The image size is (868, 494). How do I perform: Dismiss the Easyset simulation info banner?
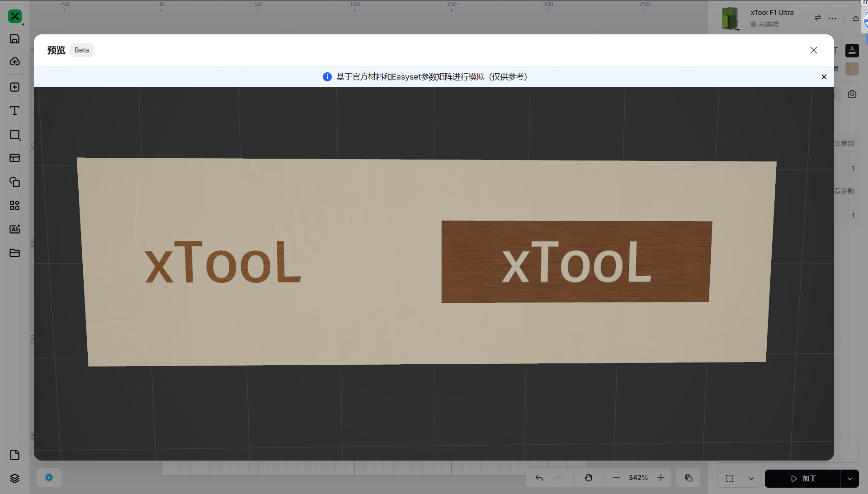[824, 77]
